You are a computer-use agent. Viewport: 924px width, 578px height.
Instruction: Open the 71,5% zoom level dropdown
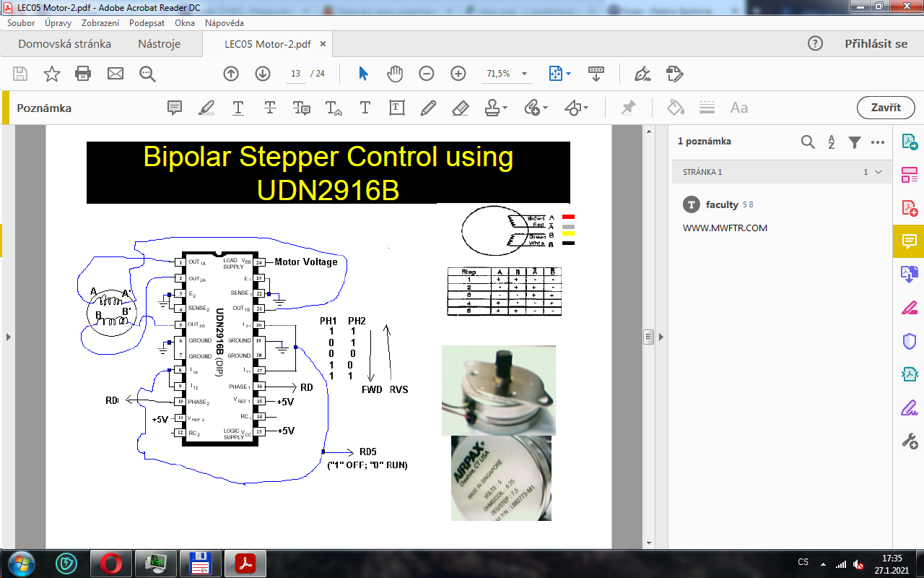(x=524, y=74)
